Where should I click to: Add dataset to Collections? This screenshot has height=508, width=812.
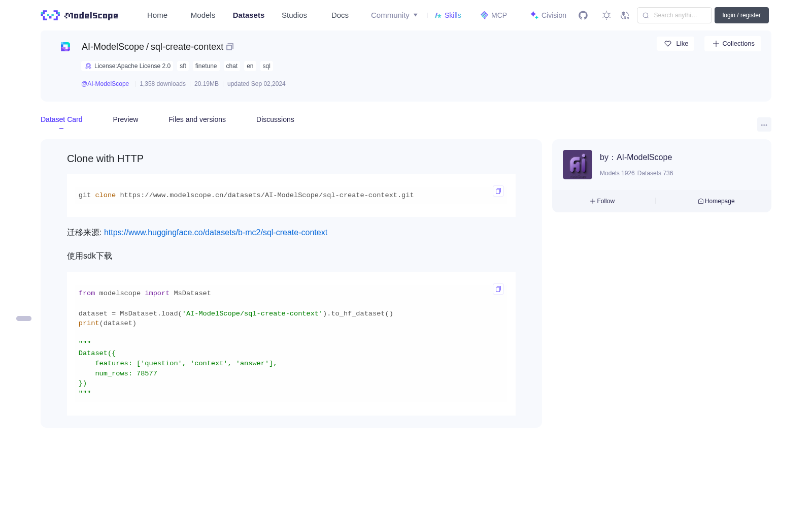733,44
